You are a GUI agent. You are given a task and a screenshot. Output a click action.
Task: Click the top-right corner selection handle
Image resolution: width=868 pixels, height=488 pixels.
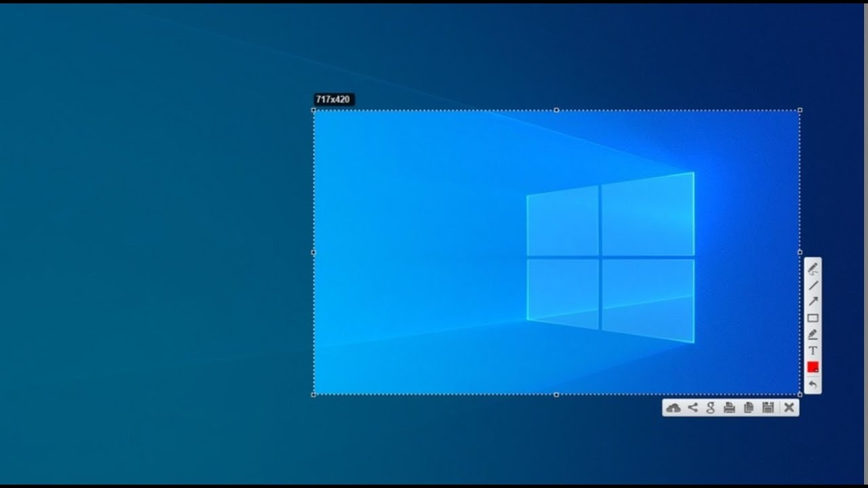800,110
